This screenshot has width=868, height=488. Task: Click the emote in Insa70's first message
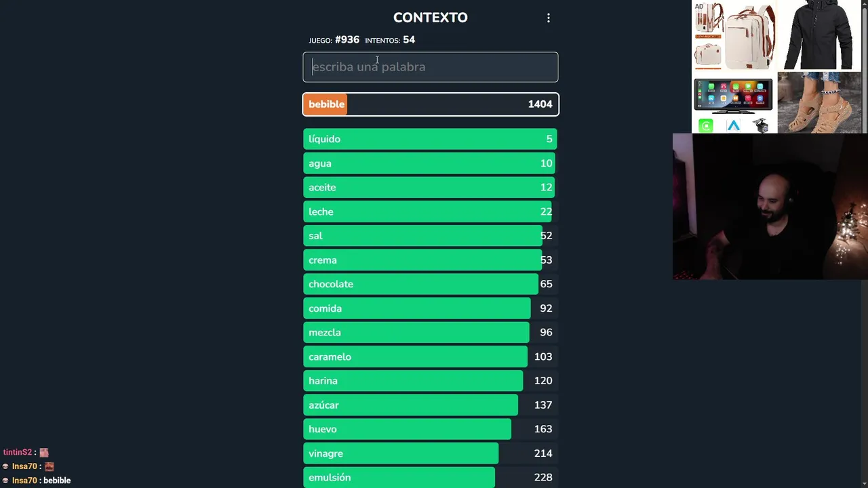pos(49,466)
